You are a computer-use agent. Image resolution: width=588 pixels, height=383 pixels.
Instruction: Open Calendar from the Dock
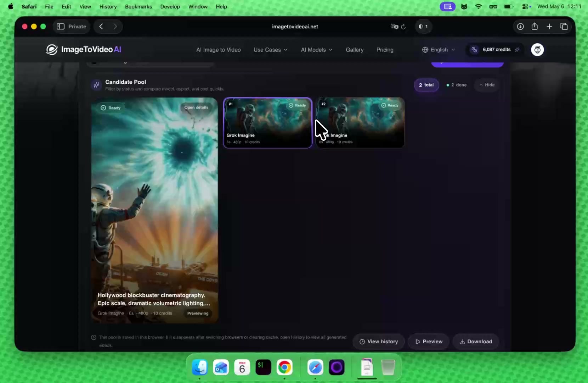click(x=242, y=367)
